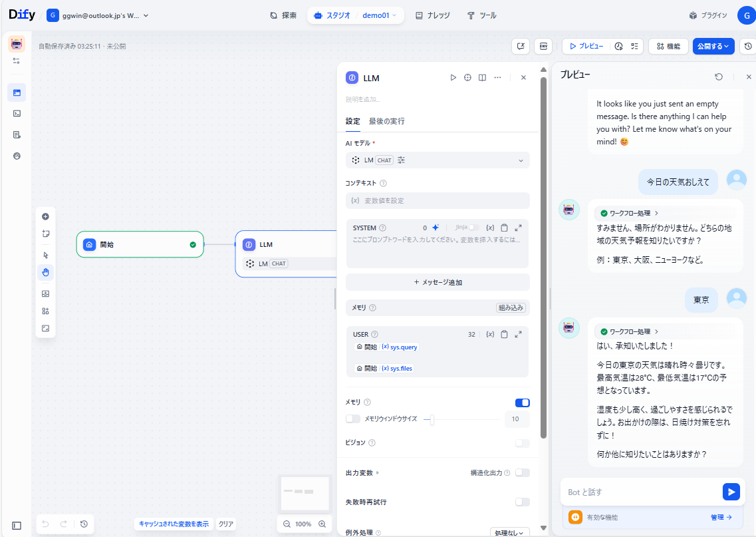Click キャッシュされた変数を表示 button

(174, 524)
